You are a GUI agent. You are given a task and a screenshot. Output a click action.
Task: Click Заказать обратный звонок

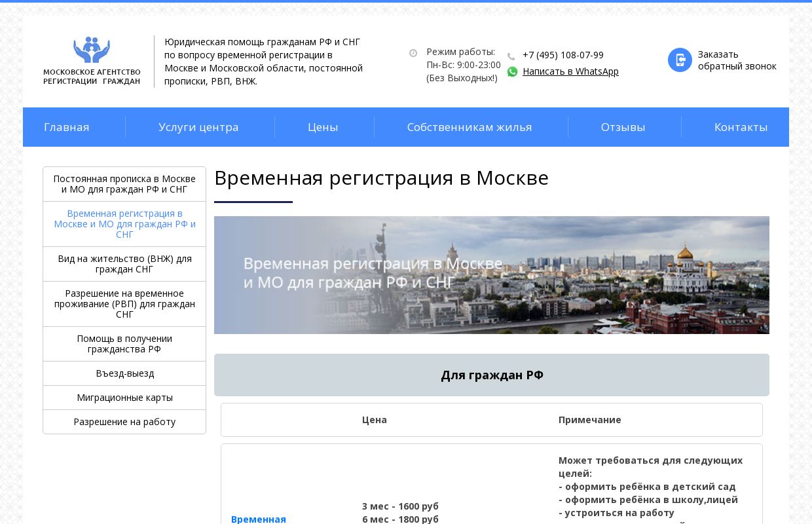737,60
